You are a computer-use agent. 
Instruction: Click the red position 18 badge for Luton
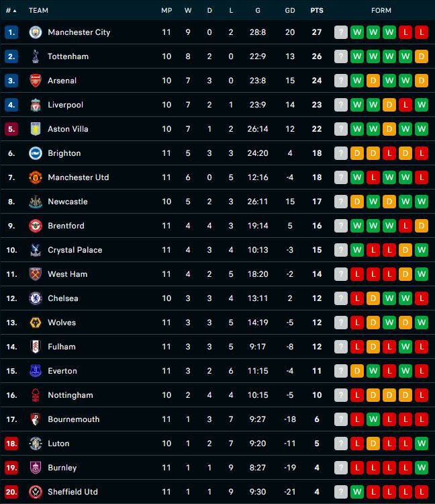click(11, 444)
